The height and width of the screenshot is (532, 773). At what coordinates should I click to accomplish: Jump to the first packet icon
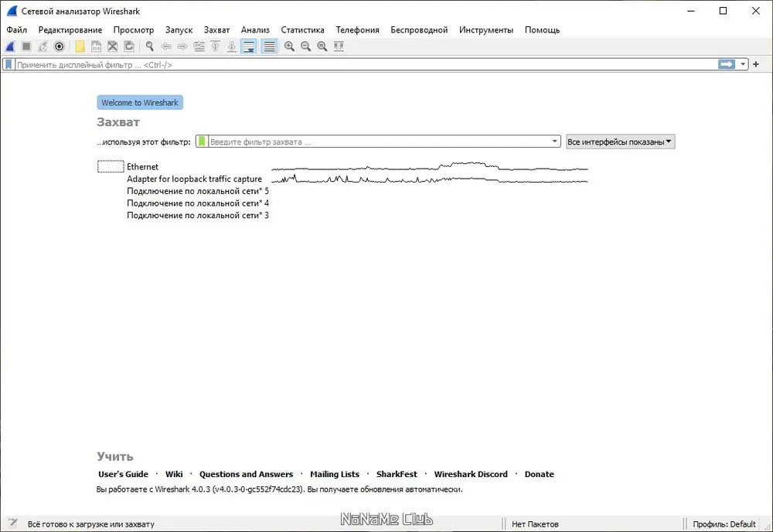(x=216, y=46)
